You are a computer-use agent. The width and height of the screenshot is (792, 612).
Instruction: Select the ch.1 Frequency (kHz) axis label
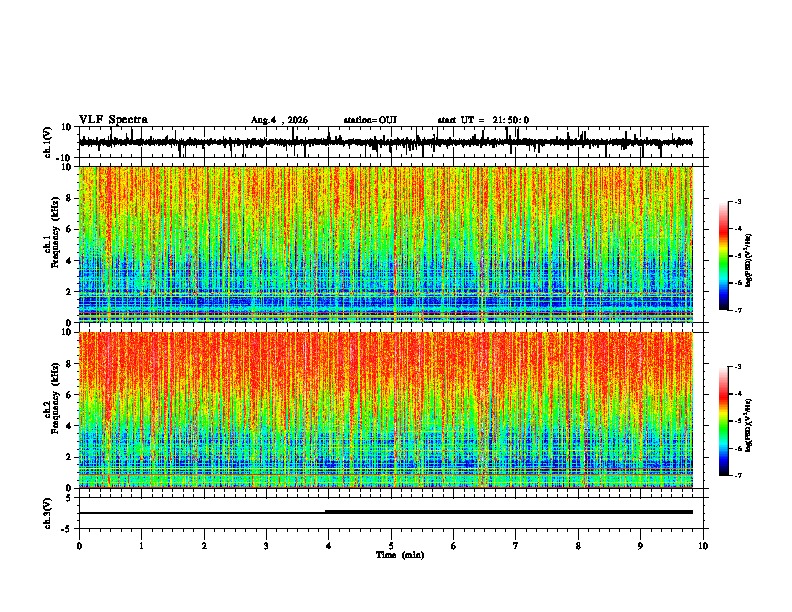(51, 244)
